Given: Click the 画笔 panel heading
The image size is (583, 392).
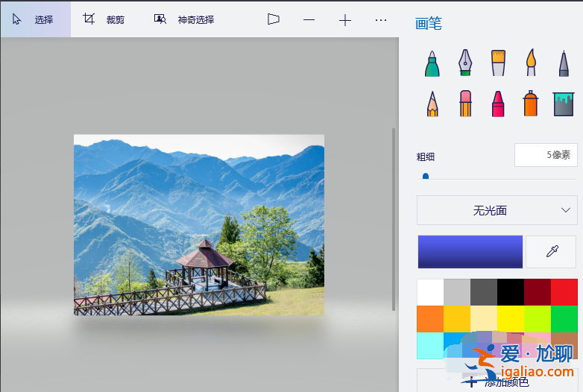Looking at the screenshot, I should [429, 23].
